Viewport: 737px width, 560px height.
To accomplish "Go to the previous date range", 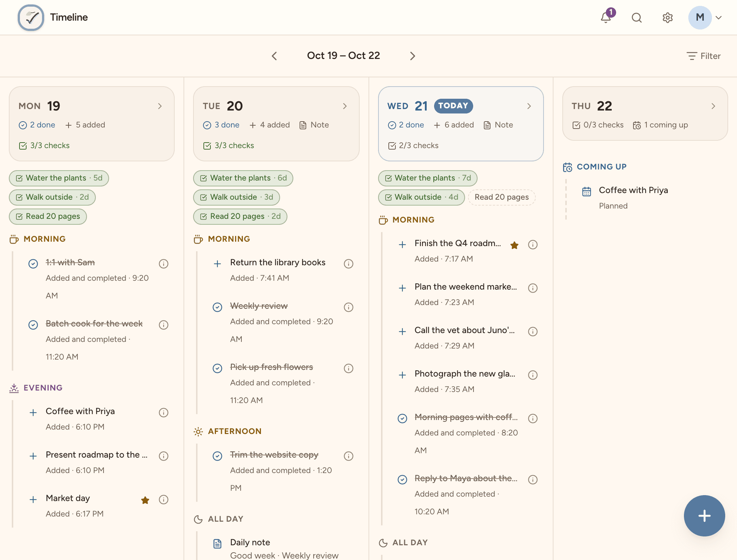I will click(x=274, y=56).
